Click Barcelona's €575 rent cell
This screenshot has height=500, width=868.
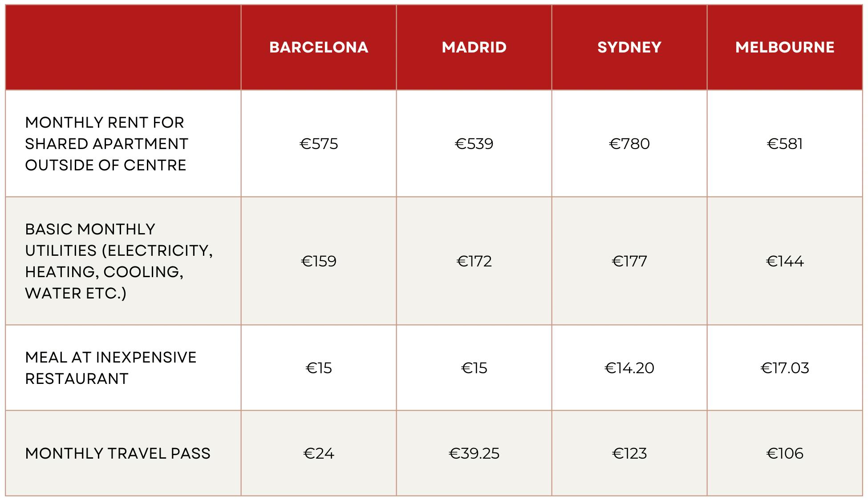pos(319,144)
